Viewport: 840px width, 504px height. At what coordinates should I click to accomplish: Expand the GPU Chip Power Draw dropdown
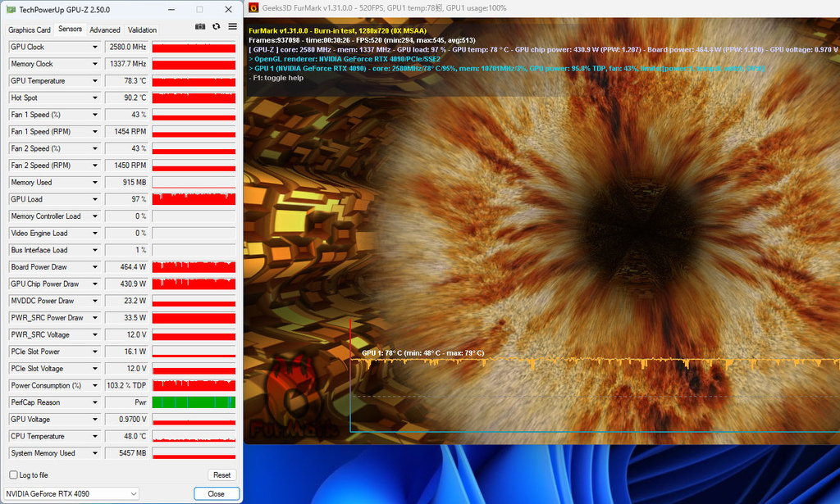[95, 284]
